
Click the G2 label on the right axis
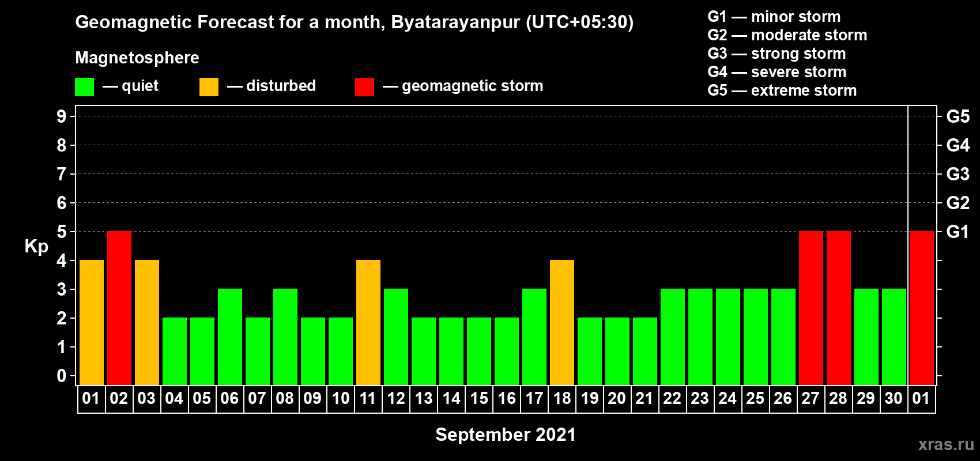[x=958, y=203]
